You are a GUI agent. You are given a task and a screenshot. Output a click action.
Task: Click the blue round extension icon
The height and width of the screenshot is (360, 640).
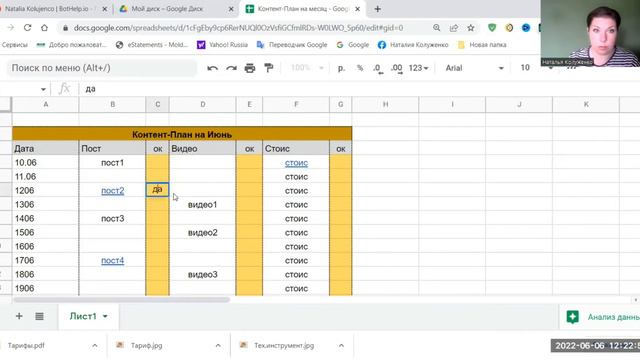526,28
